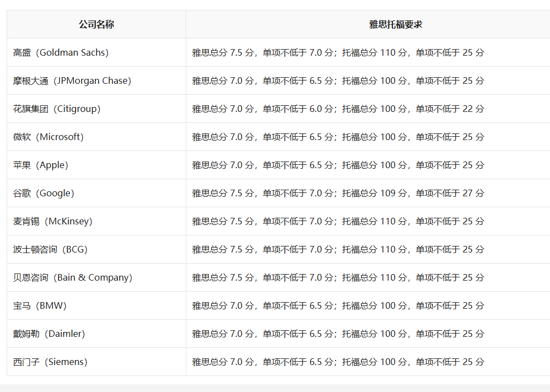
Task: Select the 宝马 (BMW) company cell
Action: click(40, 306)
